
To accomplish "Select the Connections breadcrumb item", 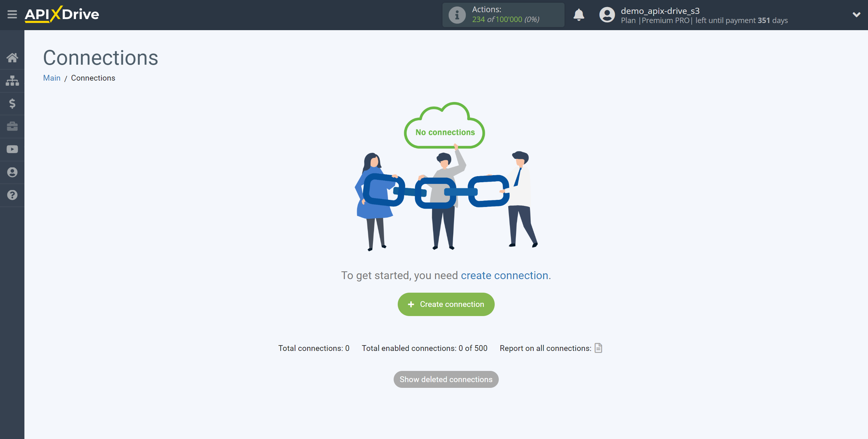I will click(93, 78).
